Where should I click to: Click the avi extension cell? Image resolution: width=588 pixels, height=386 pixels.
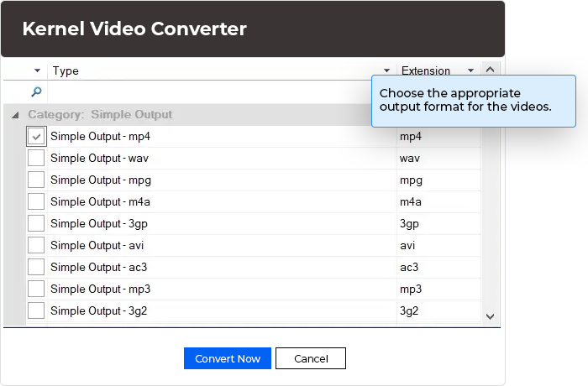[x=438, y=245]
